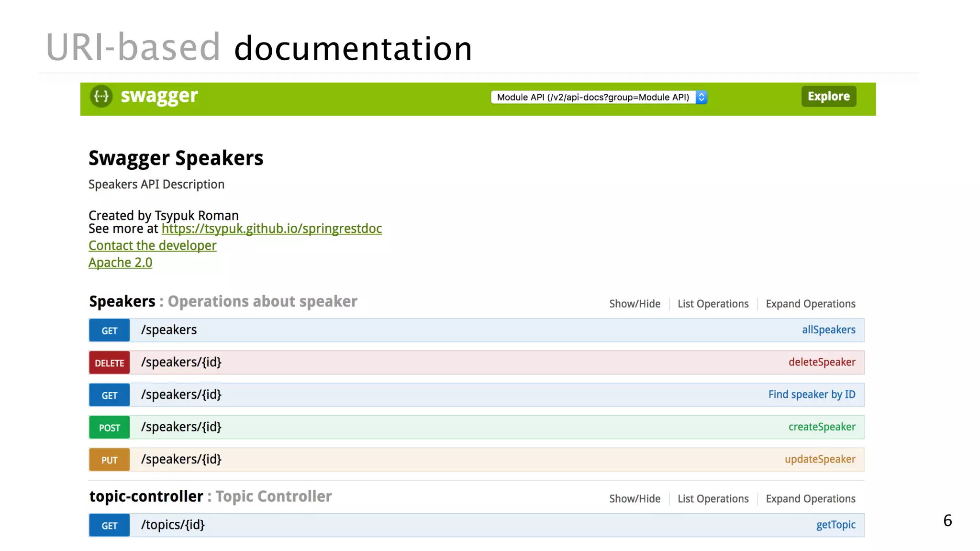Image resolution: width=980 pixels, height=551 pixels.
Task: Click Created by Tsypuk Roman text
Action: click(x=164, y=216)
